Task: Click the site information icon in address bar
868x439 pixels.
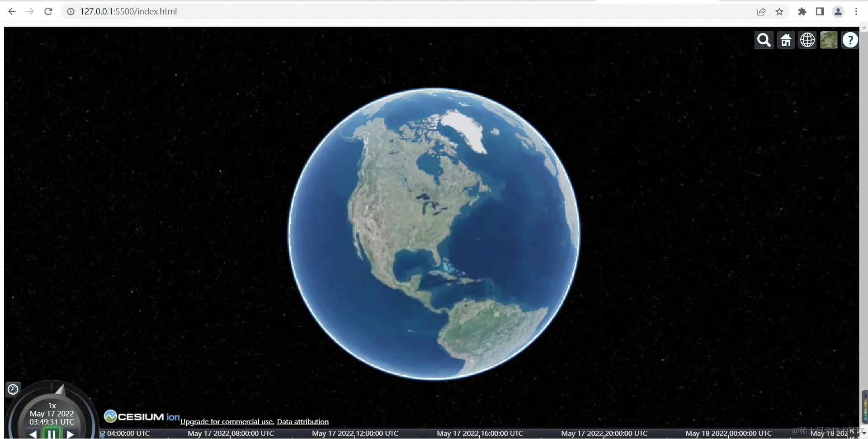Action: (x=71, y=12)
